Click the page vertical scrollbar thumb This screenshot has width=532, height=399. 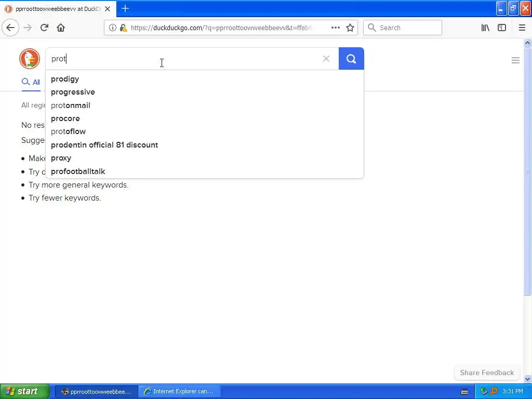click(527, 171)
